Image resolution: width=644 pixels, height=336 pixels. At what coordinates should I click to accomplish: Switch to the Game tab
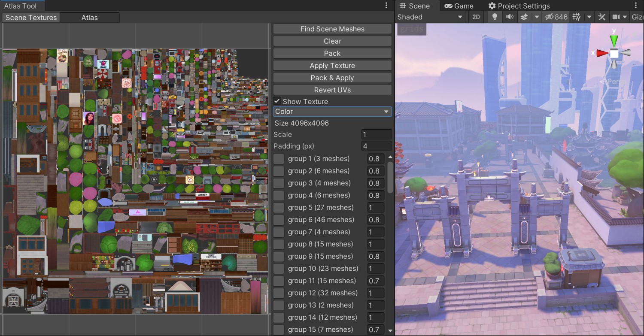[x=459, y=6]
